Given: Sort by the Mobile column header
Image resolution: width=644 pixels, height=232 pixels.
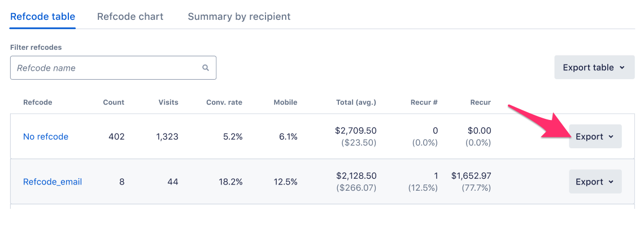Looking at the screenshot, I should [x=285, y=102].
